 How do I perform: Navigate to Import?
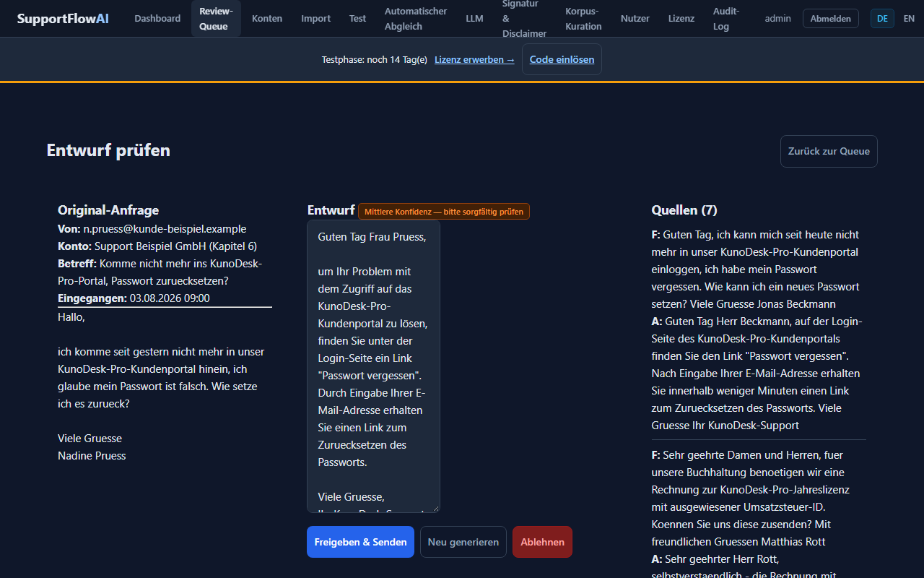pos(315,19)
